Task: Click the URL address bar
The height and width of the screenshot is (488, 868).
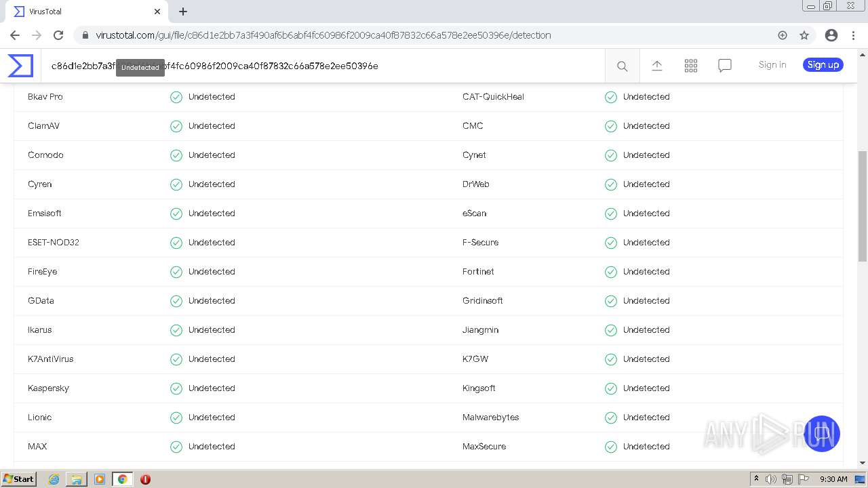Action: (x=434, y=35)
